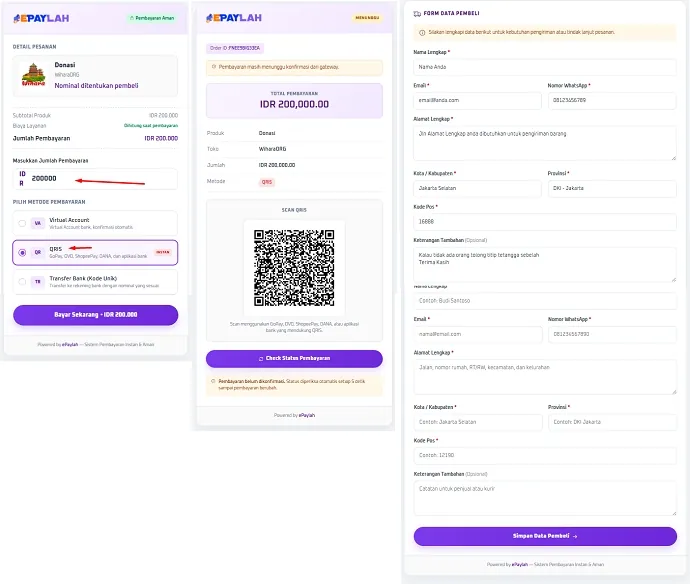Click the truck icon beside Form Data Pembeli
This screenshot has width=690, height=584.
pos(417,14)
